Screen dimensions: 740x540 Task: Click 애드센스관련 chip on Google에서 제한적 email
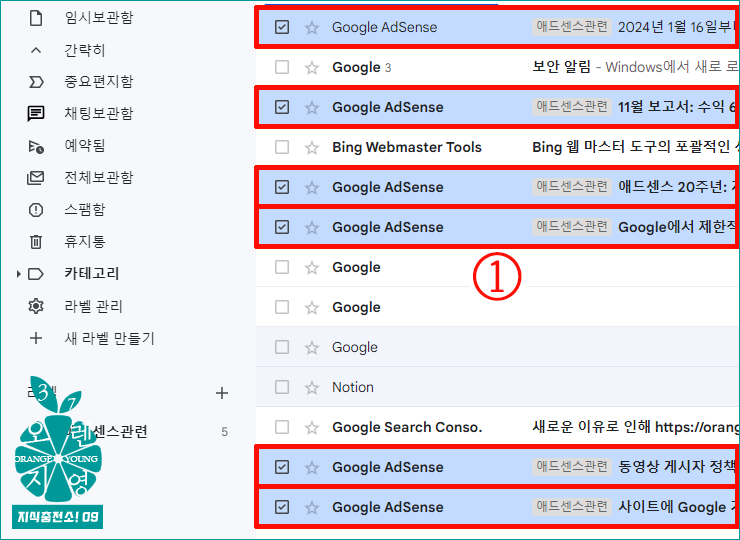pyautogui.click(x=572, y=227)
